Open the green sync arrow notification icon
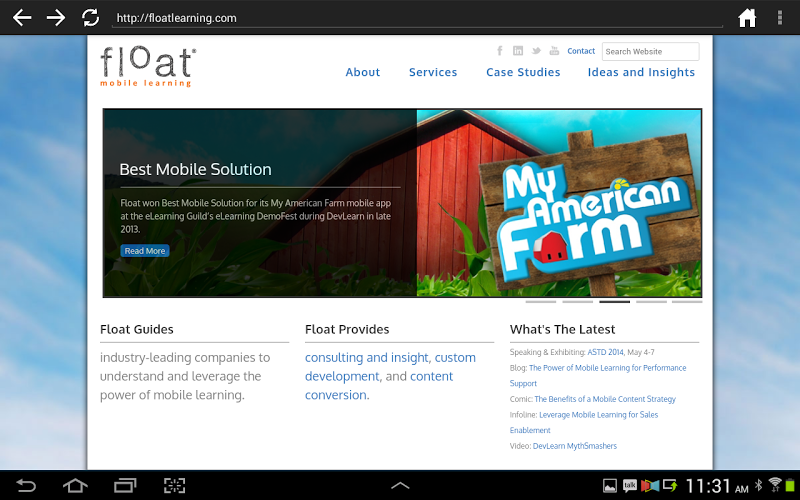Viewport: 800px width, 500px height. 670,485
